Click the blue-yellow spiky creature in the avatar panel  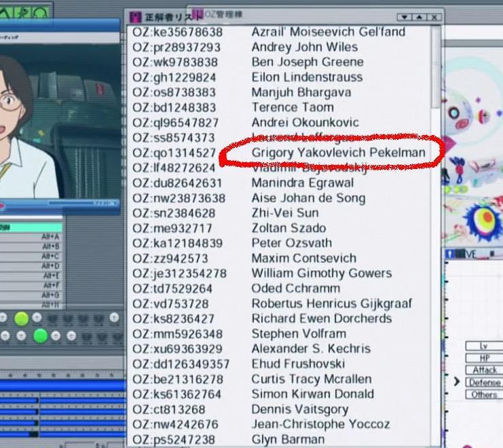[485, 219]
